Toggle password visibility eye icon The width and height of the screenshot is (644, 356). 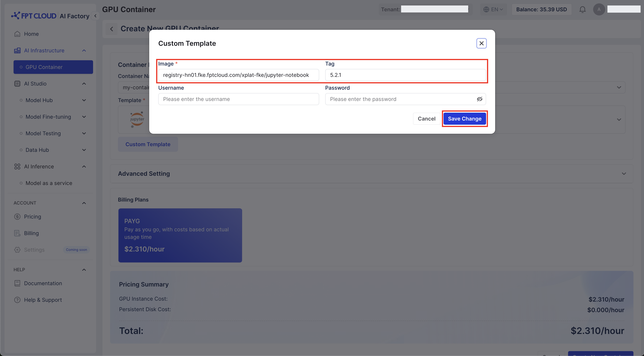(479, 99)
